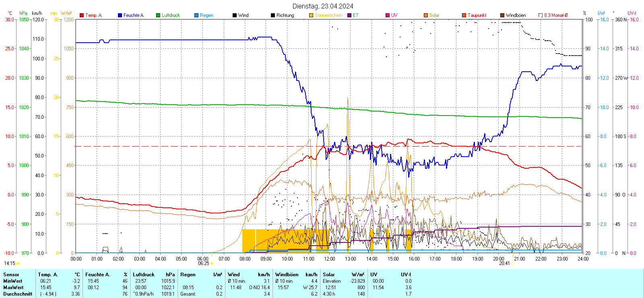Toggle the 8.3 Monat-Ø checkbox
The image size is (644, 298).
coord(541,15)
